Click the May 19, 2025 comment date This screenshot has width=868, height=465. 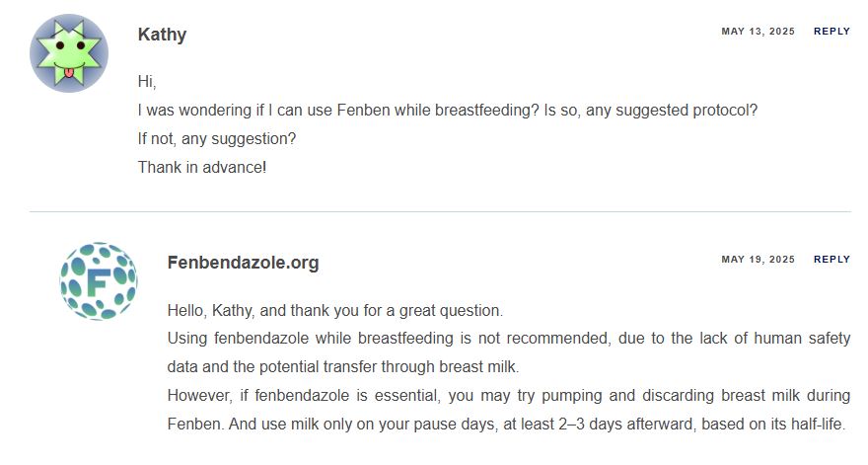coord(758,260)
